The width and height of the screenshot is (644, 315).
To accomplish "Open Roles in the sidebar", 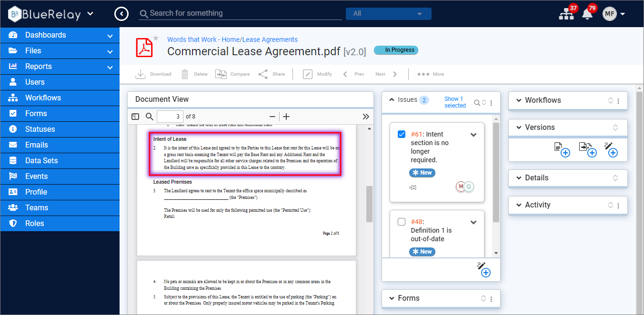I will click(60, 224).
